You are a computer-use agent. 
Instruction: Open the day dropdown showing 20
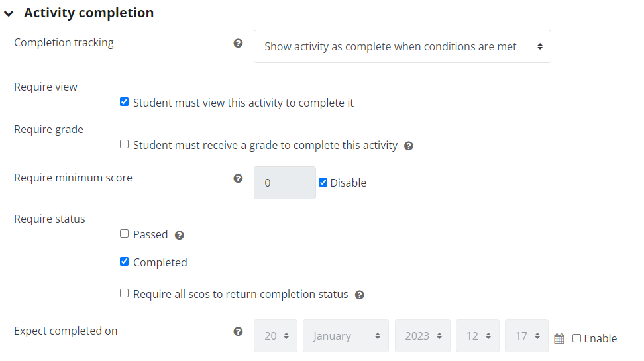click(x=275, y=336)
